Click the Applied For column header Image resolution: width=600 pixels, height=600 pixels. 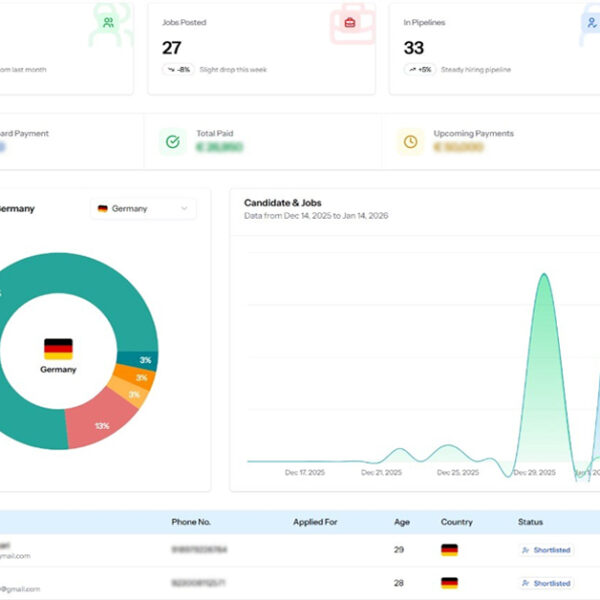point(315,522)
